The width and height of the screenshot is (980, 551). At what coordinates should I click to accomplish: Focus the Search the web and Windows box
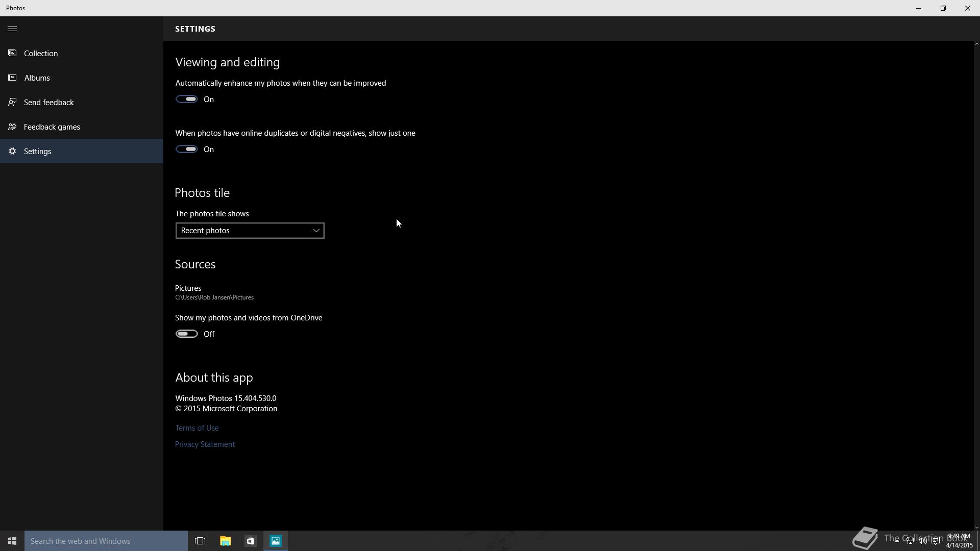tap(106, 541)
